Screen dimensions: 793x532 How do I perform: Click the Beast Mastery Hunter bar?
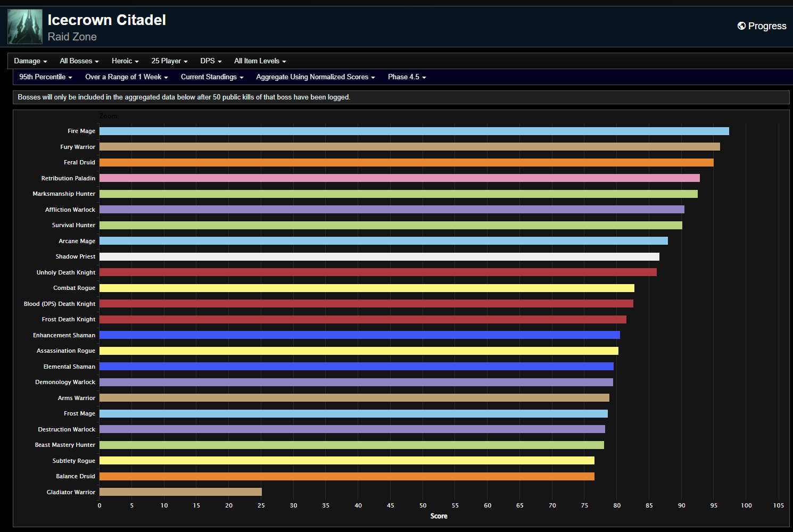[352, 445]
